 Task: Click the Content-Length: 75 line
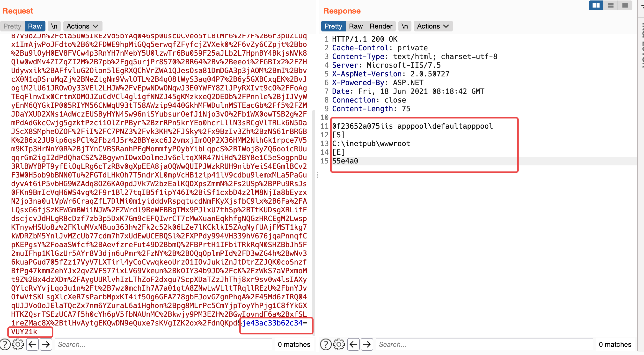pyautogui.click(x=371, y=109)
